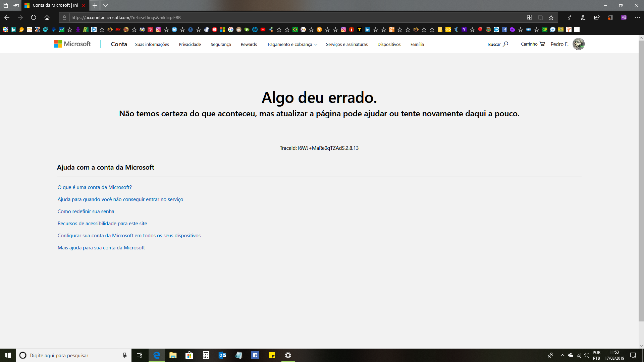
Task: Open the GP favorite in favorites bar
Action: click(x=545, y=29)
